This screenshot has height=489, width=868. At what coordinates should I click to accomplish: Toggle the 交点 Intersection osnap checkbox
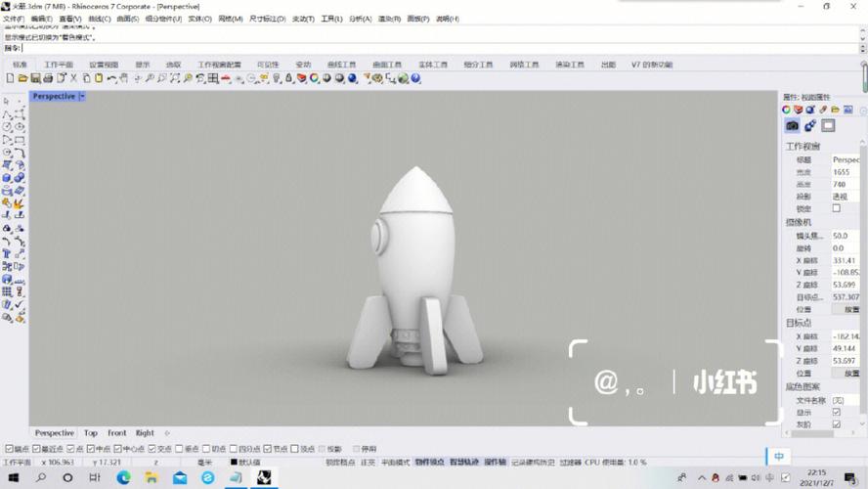(x=152, y=449)
